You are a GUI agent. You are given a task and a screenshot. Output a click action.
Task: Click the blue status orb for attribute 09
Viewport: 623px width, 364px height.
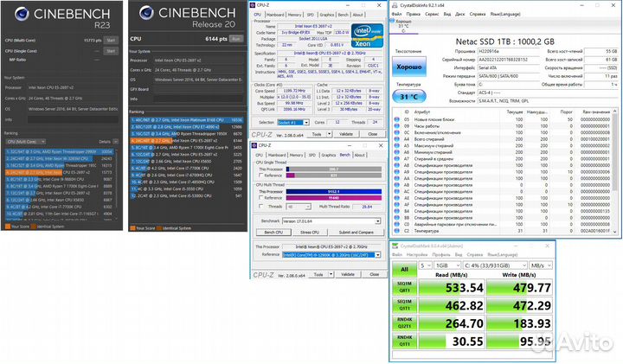396,126
